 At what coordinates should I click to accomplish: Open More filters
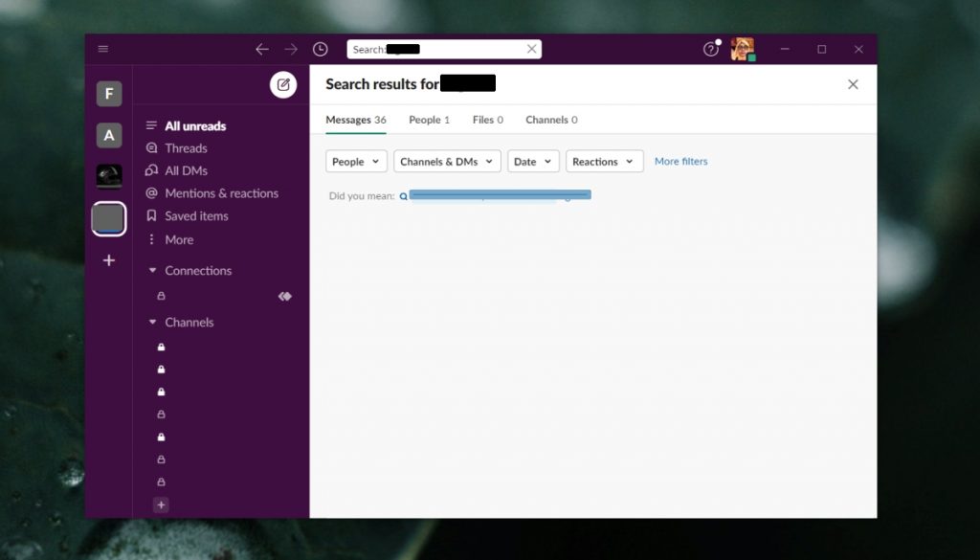click(x=680, y=161)
